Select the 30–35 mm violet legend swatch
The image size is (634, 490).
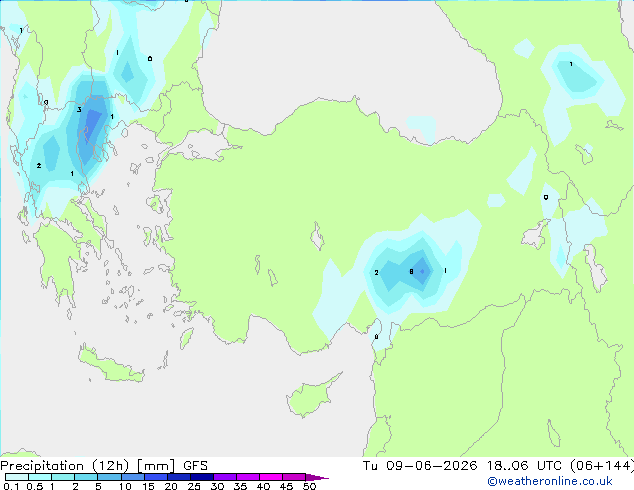coord(224,477)
